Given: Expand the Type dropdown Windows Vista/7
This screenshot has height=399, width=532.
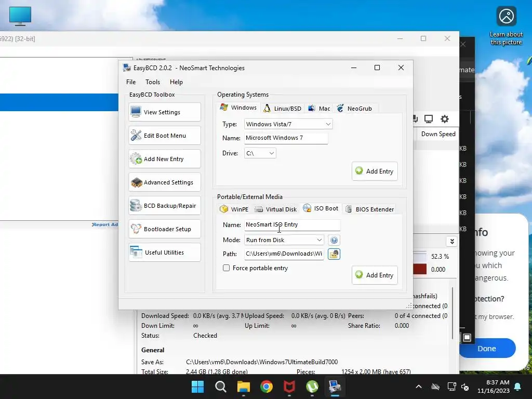Looking at the screenshot, I should click(288, 124).
